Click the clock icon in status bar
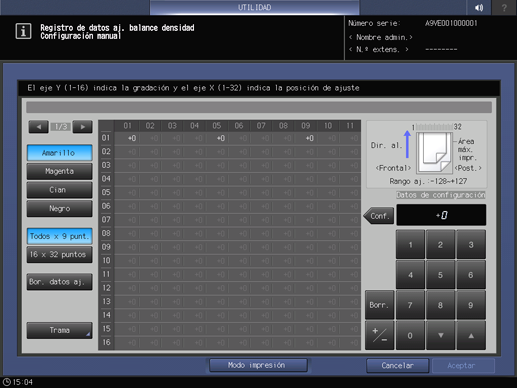The width and height of the screenshot is (517, 388). click(x=7, y=382)
